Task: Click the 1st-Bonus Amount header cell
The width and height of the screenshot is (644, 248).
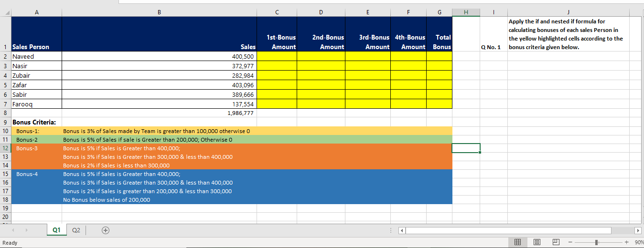Action: 277,34
